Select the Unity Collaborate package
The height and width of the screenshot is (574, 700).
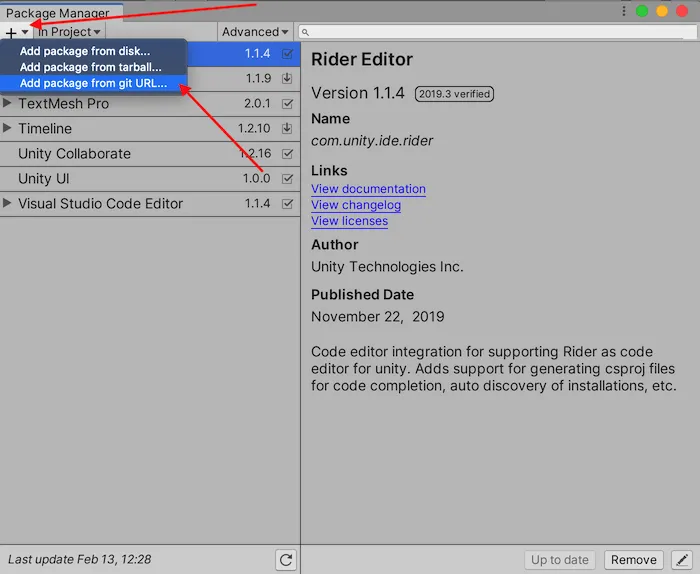pos(150,154)
